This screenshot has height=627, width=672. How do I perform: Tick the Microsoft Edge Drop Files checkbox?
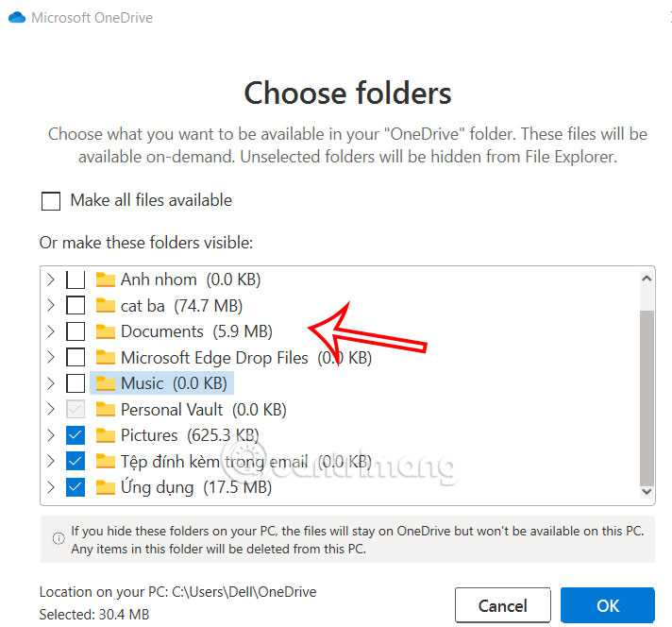pos(76,357)
